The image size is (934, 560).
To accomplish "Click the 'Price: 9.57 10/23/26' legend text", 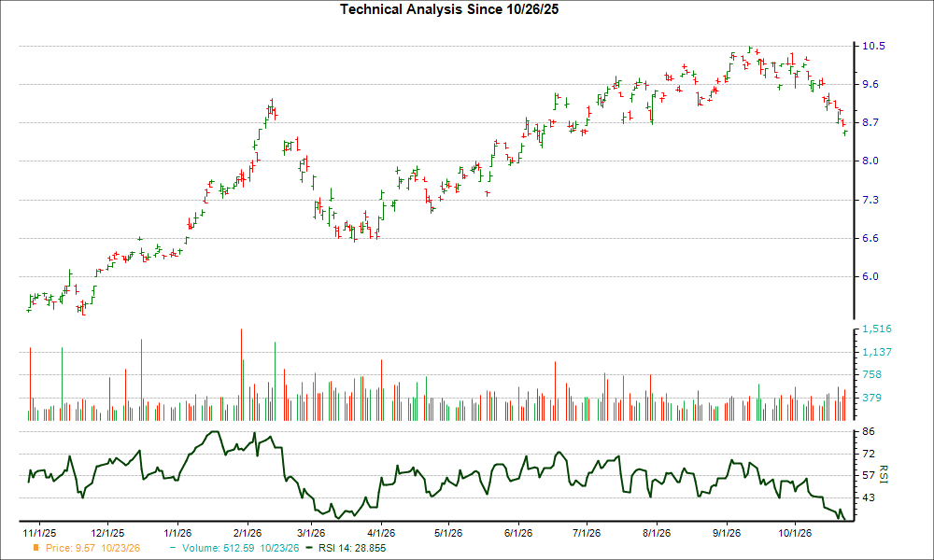I will (92, 548).
